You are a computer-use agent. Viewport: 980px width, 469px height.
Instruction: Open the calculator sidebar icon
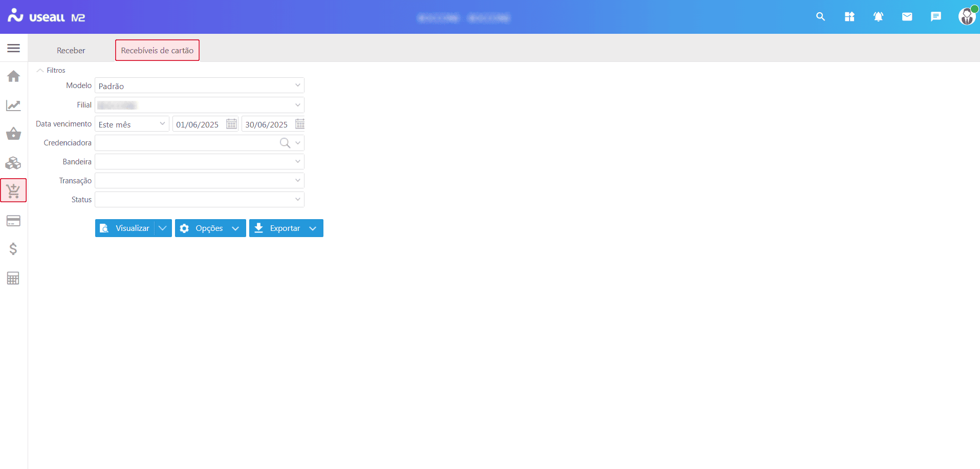(14, 278)
